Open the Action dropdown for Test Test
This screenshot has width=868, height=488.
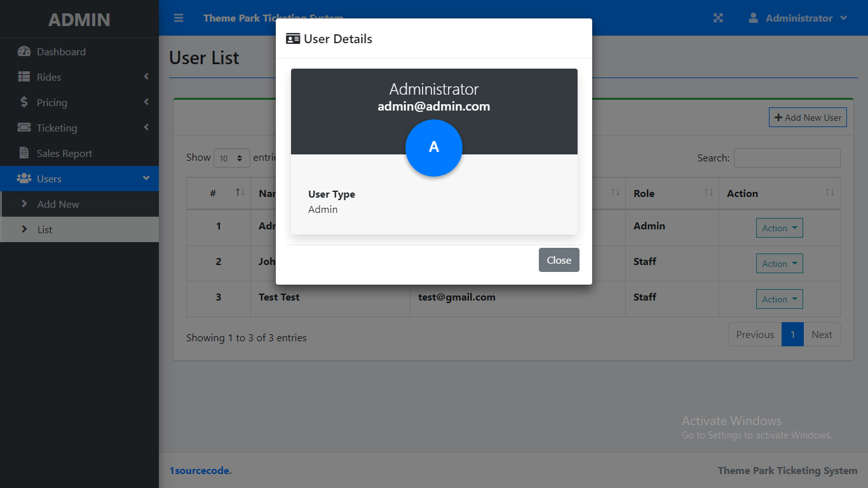point(779,299)
